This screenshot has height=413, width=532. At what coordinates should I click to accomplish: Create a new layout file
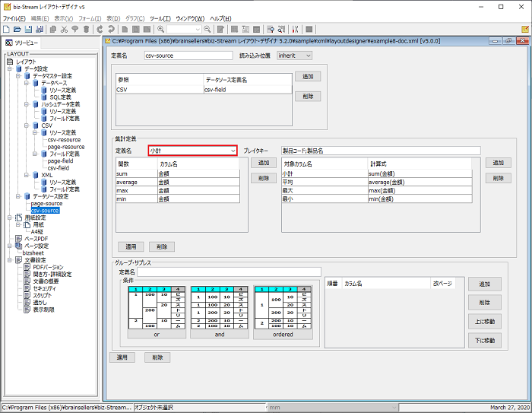6,29
